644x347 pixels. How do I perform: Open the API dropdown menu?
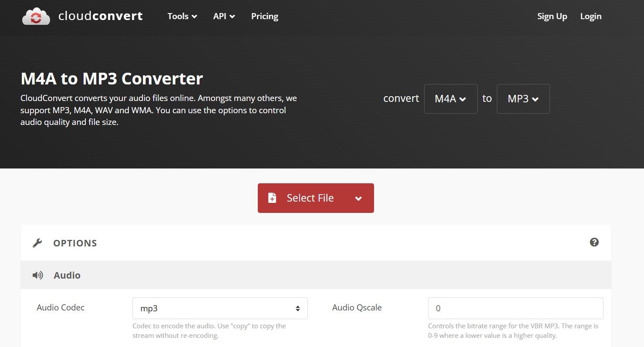click(x=224, y=16)
